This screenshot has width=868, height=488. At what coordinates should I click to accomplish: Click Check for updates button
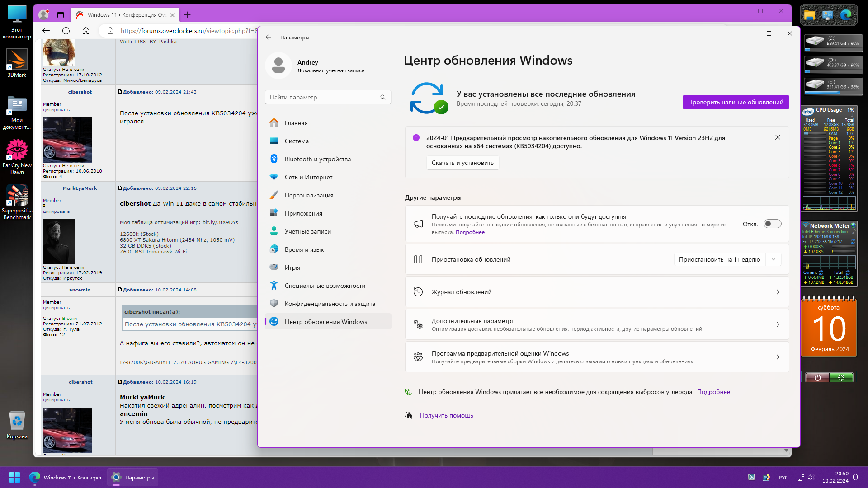coord(735,102)
